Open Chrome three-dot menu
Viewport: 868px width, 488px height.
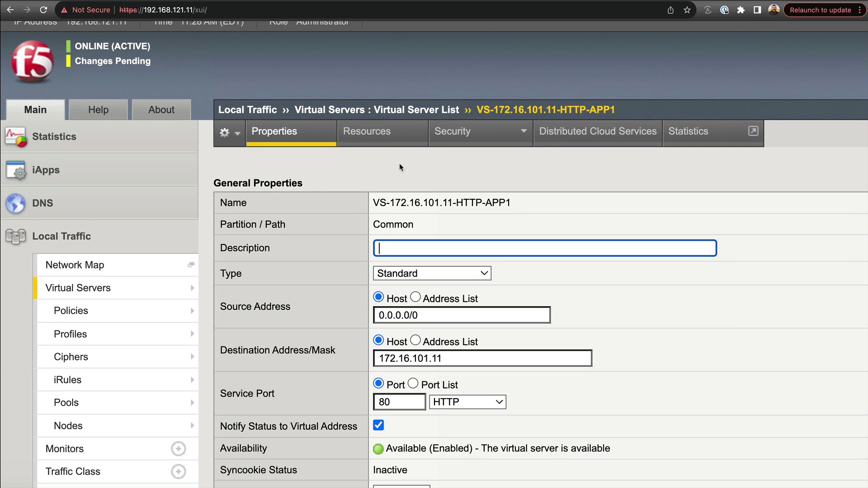[x=860, y=10]
